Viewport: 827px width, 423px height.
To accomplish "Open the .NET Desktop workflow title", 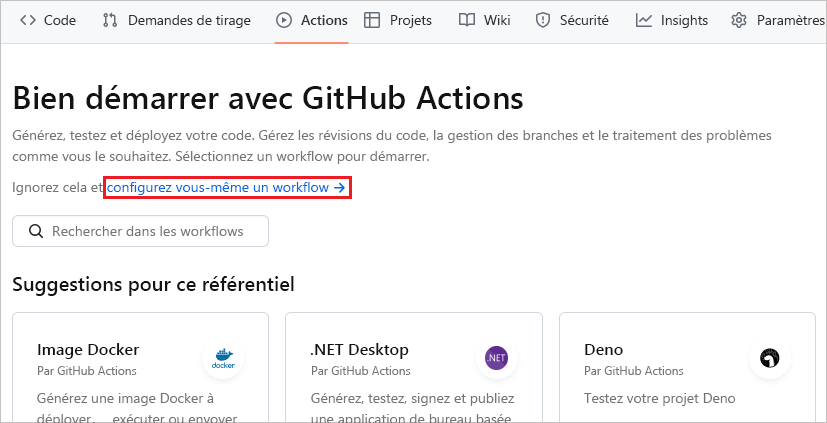I will point(359,350).
